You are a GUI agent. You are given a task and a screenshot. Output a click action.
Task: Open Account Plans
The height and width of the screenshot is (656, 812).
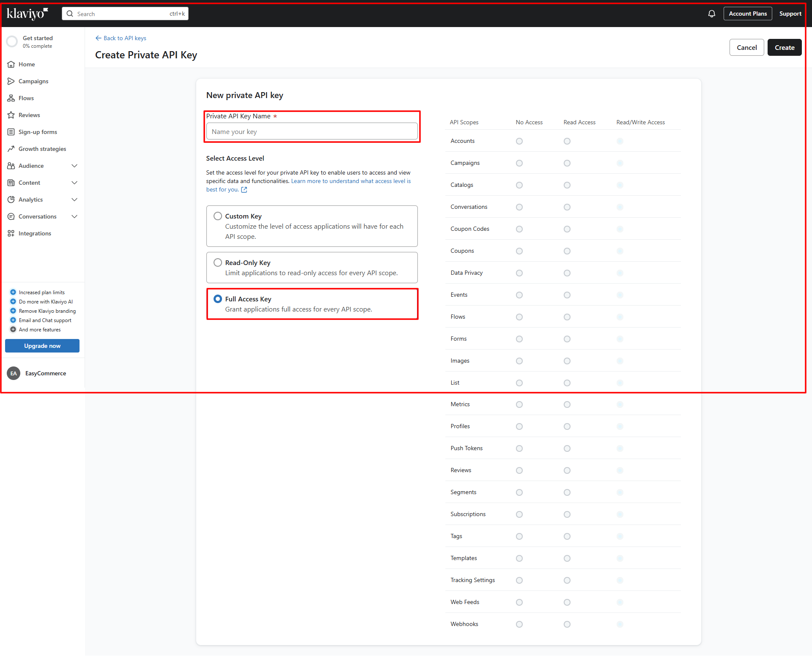point(748,14)
